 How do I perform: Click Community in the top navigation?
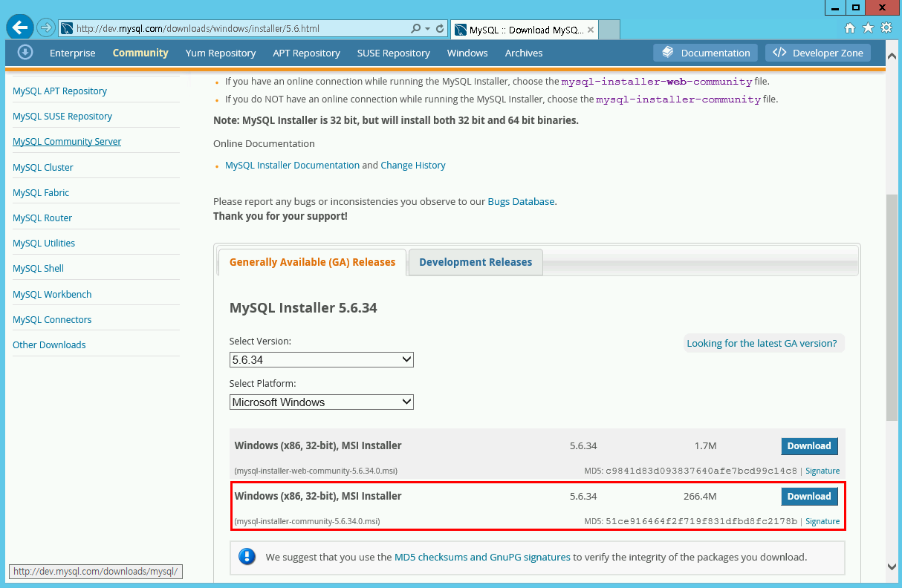tap(140, 53)
